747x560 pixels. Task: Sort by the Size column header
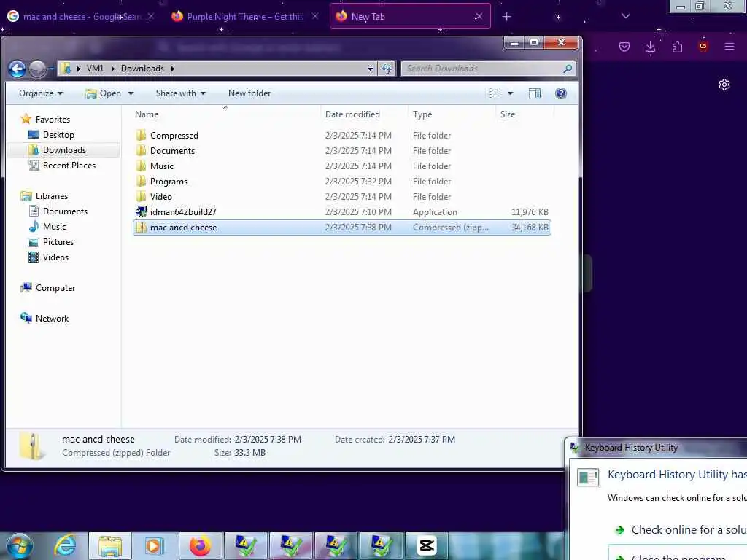click(508, 114)
